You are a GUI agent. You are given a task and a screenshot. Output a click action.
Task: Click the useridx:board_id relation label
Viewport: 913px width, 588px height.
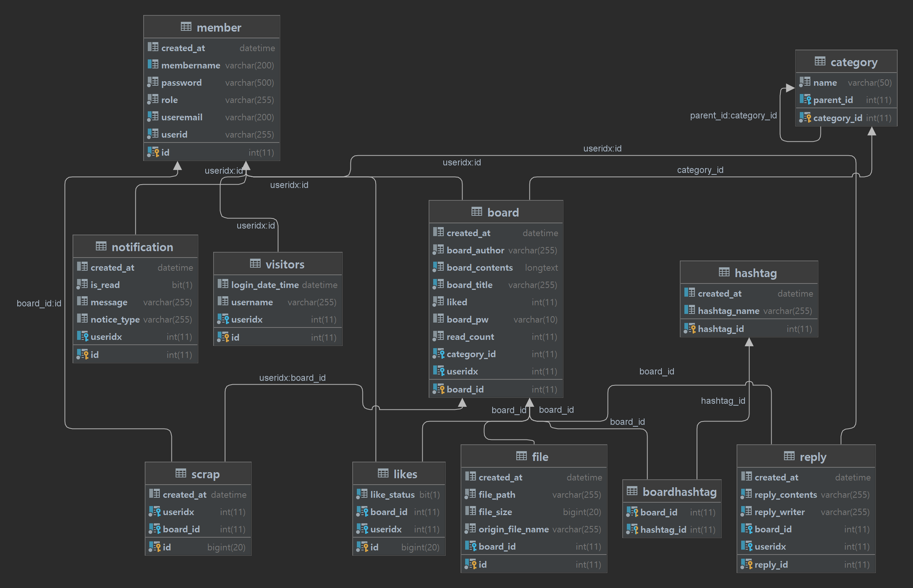coord(292,377)
